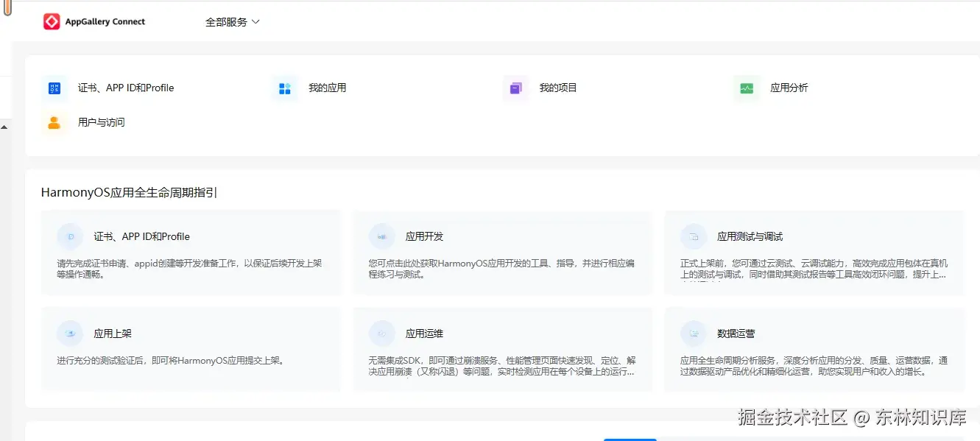Viewport: 980px width, 441px height.
Task: Open 证书、APP ID和Profile shortcut link at top
Action: 126,88
